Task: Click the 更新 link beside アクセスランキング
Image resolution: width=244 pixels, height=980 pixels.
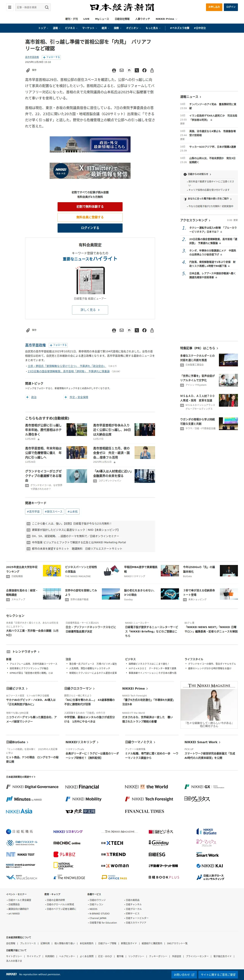Action: [235, 220]
